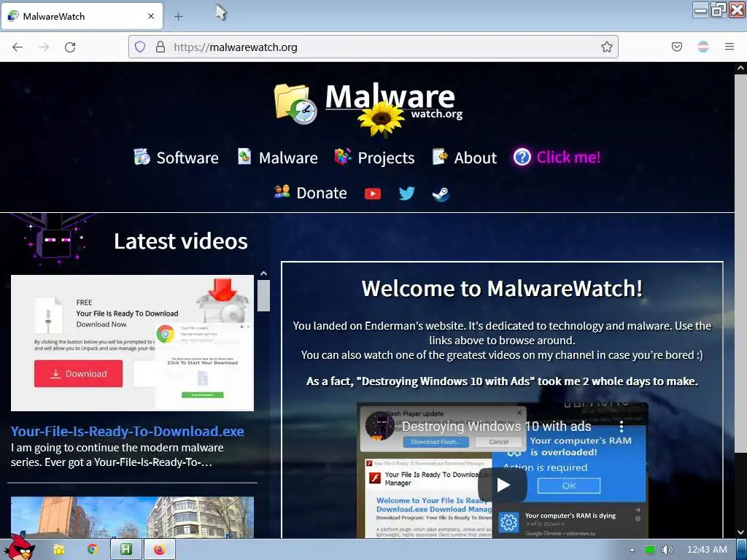Image resolution: width=747 pixels, height=560 pixels.
Task: Open the Twitter bird icon
Action: click(x=406, y=193)
